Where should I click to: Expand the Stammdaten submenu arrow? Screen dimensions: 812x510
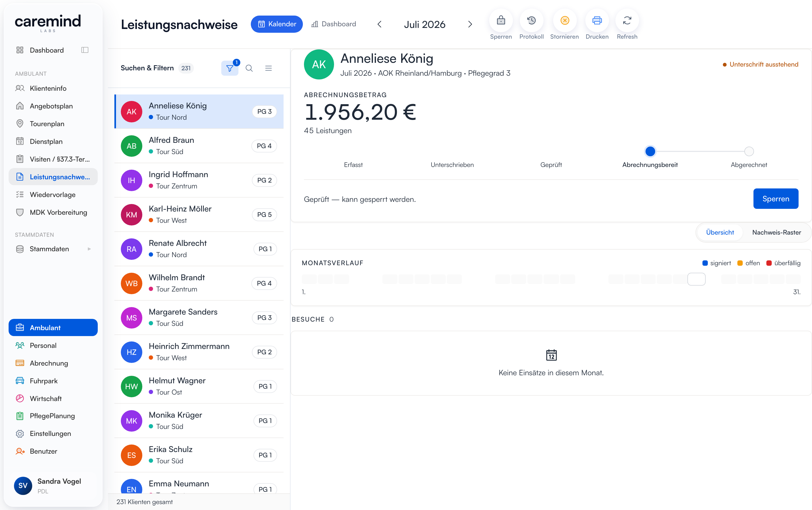tap(89, 249)
